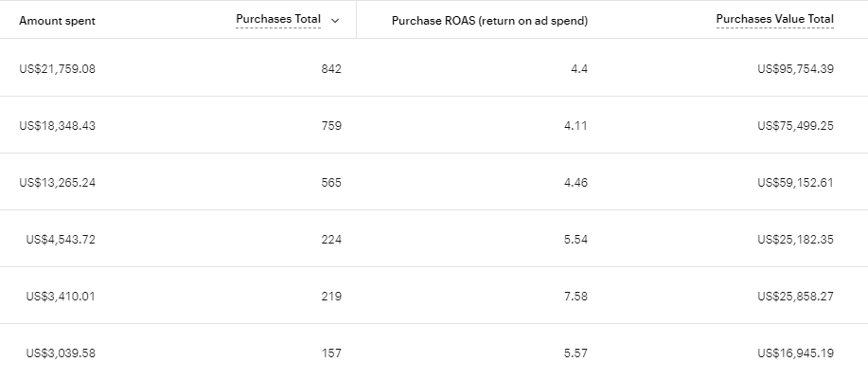
Task: Click the 7.58 purchase ROAS value
Action: coord(575,296)
